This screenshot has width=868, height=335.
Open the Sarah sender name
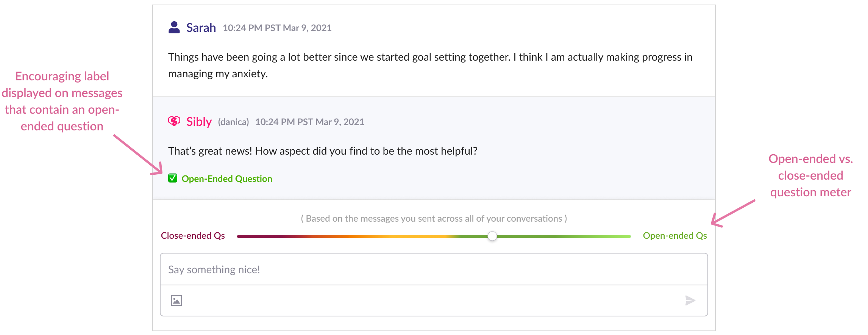click(201, 28)
